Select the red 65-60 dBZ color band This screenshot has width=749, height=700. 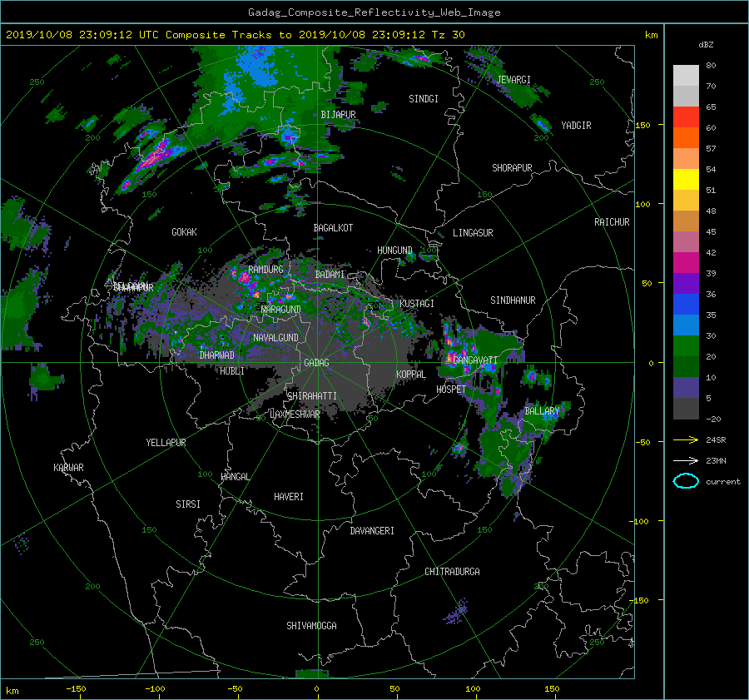[x=686, y=117]
